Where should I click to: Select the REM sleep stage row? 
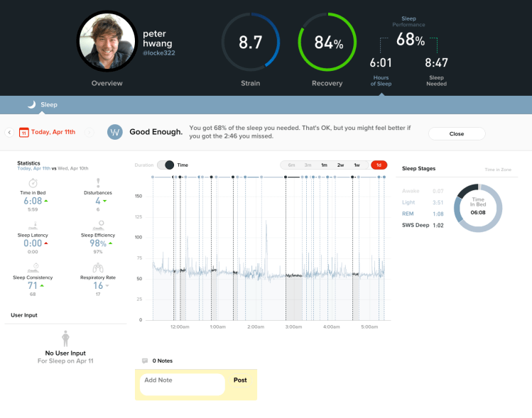[x=423, y=214]
